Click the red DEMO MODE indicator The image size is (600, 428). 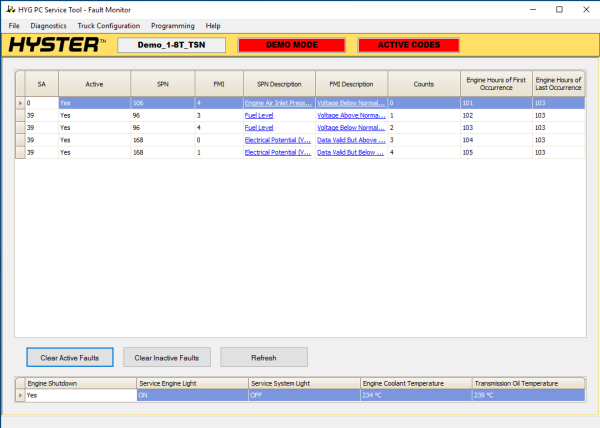(x=292, y=45)
